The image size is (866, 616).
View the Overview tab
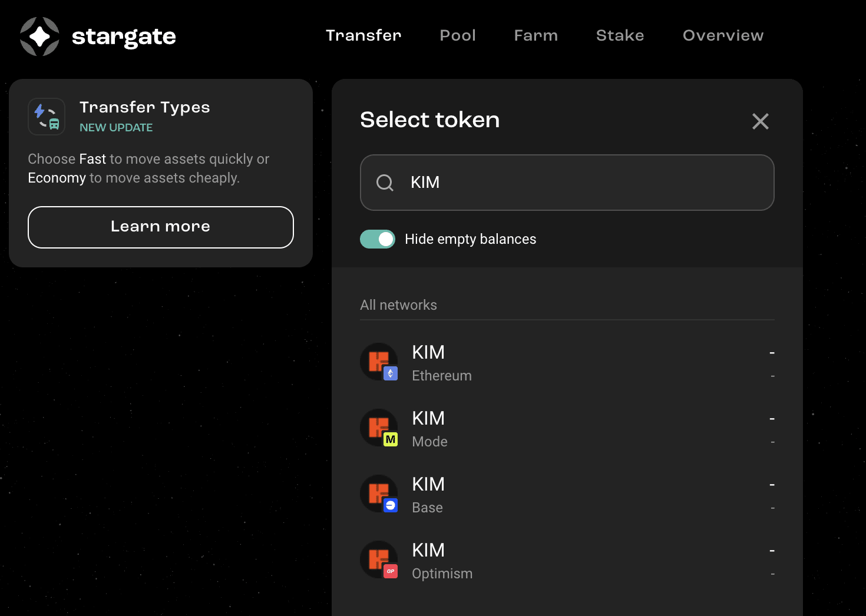click(723, 35)
